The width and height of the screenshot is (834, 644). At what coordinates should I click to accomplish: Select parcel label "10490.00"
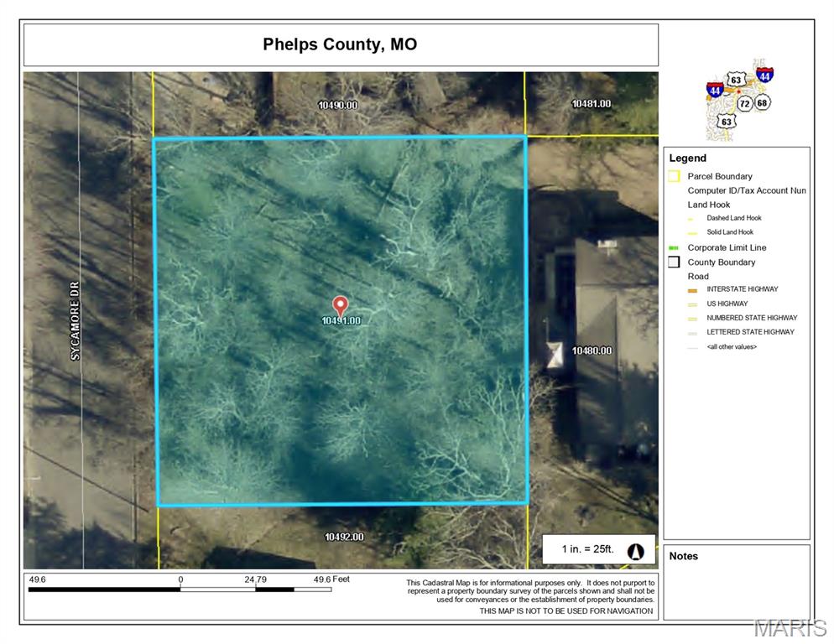coord(338,106)
